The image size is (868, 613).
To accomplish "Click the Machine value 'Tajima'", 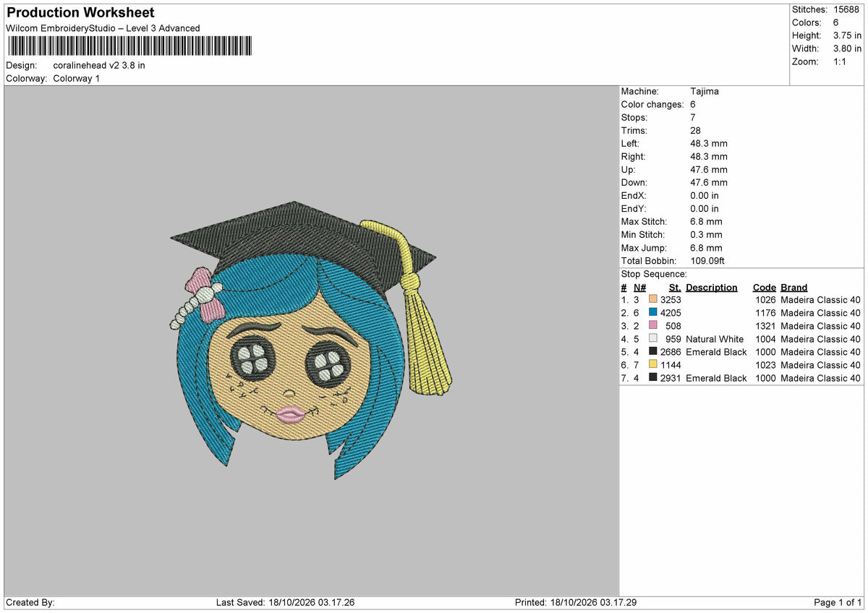I will [x=705, y=92].
